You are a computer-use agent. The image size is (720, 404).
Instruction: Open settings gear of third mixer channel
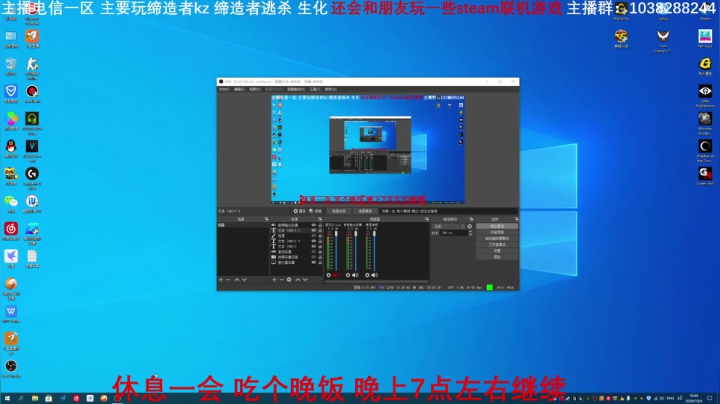tap(367, 275)
